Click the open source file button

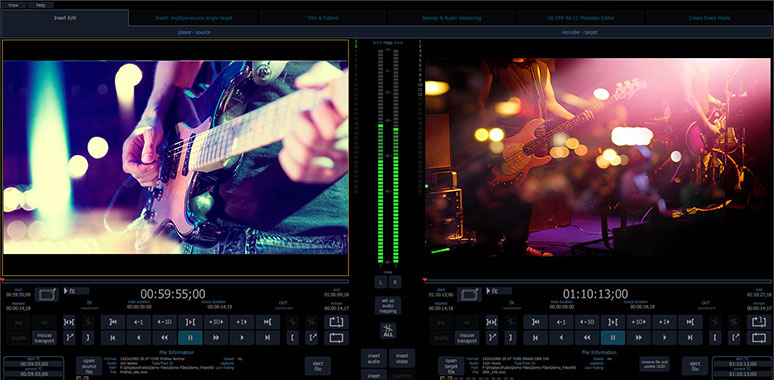(89, 365)
